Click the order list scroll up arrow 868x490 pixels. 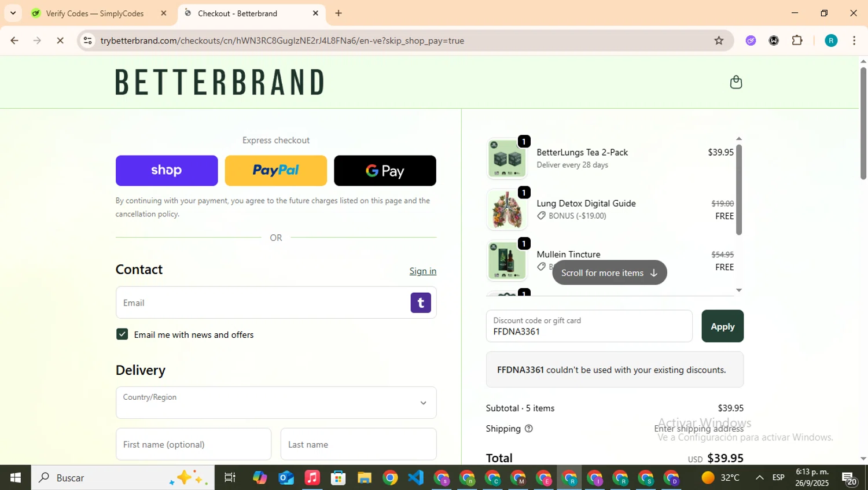point(739,139)
